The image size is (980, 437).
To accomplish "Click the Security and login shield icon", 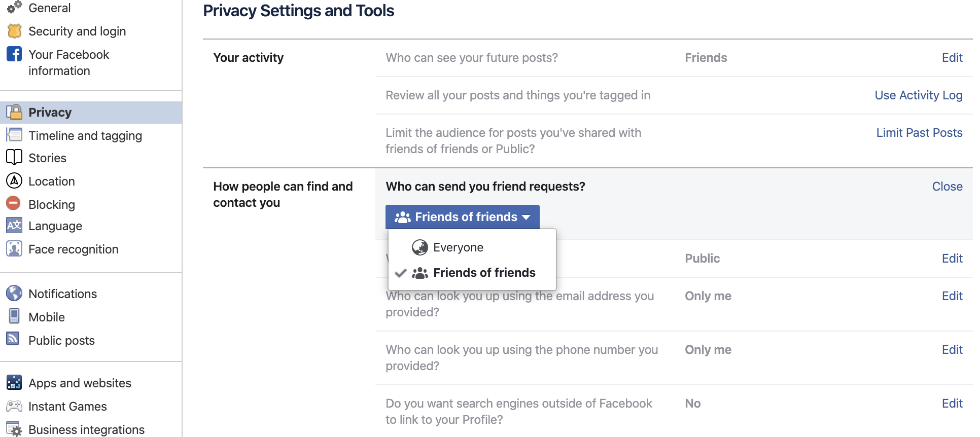I will (x=14, y=31).
